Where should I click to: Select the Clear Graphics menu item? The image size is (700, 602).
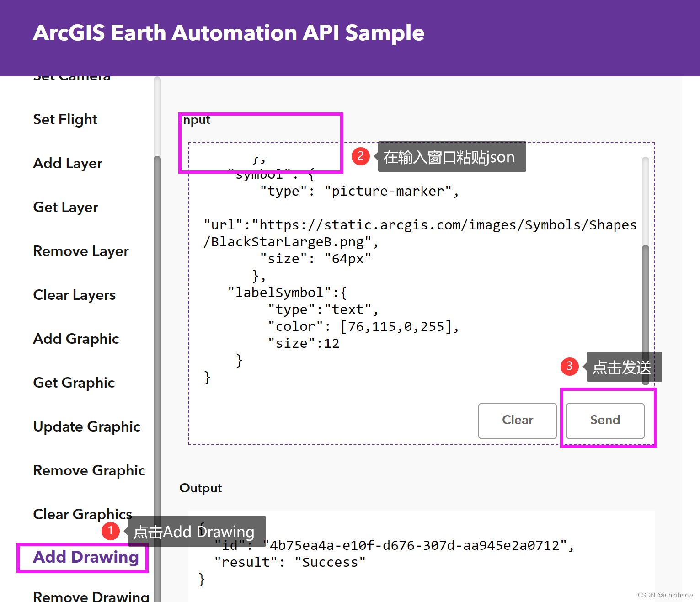pos(83,514)
